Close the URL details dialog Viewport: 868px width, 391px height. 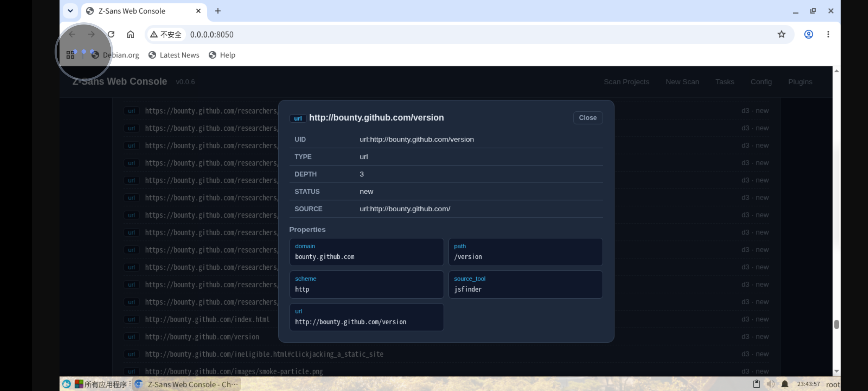pyautogui.click(x=588, y=118)
